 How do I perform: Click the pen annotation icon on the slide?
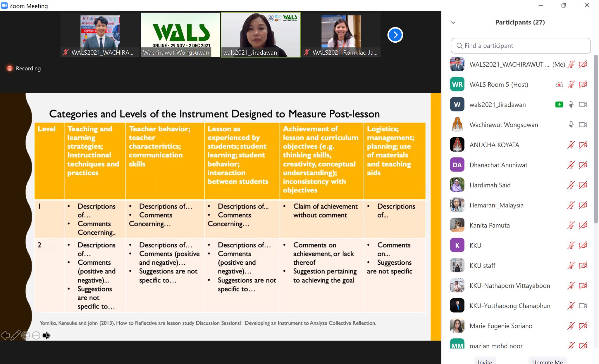coord(16,335)
